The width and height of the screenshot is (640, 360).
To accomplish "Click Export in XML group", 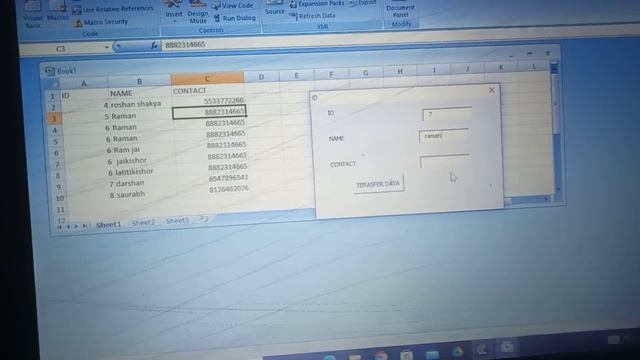I will coord(363,3).
